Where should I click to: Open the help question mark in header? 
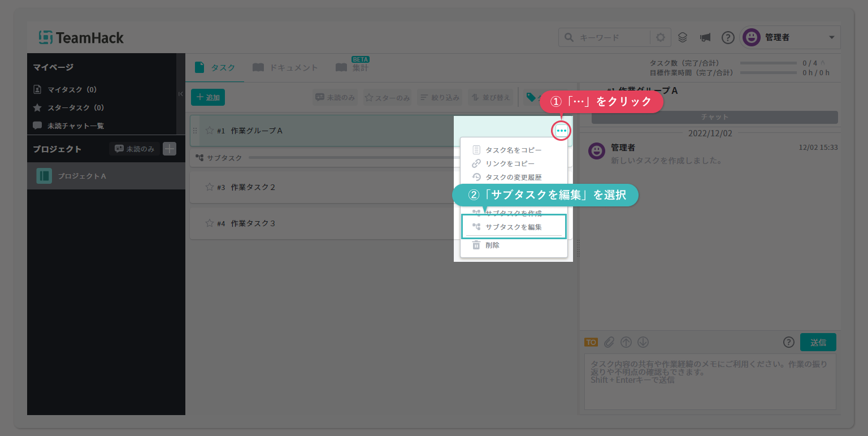pos(728,38)
